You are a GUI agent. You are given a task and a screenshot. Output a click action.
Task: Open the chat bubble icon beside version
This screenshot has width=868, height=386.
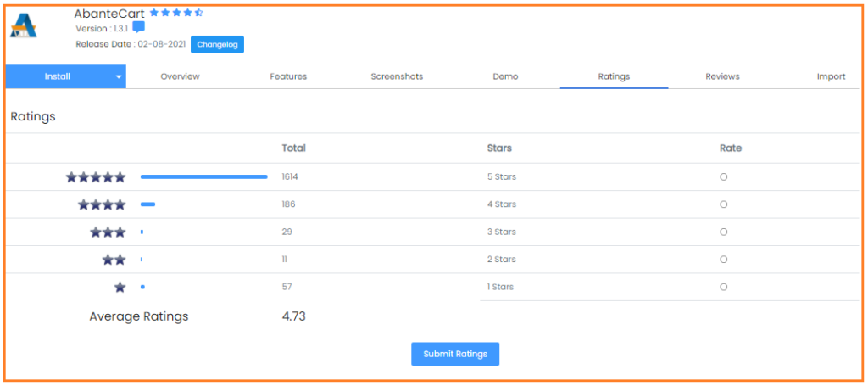tap(139, 28)
